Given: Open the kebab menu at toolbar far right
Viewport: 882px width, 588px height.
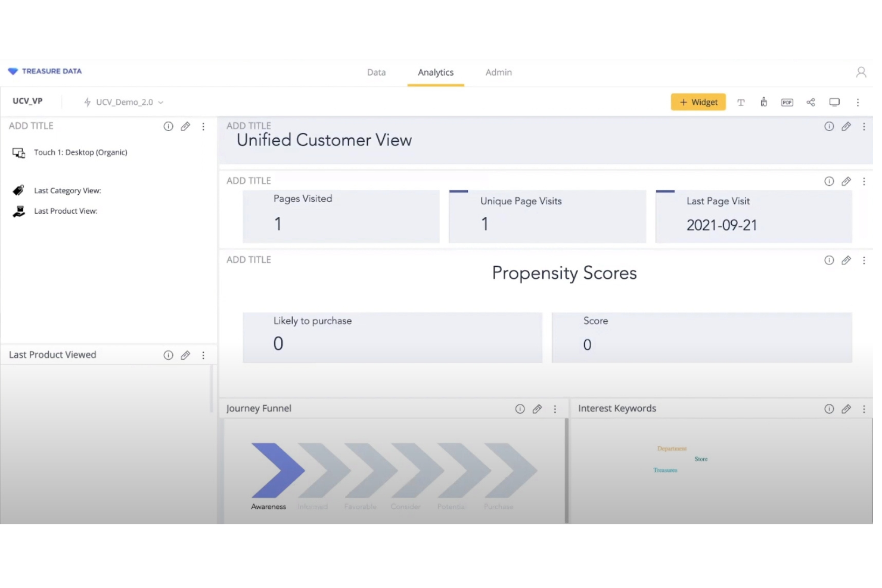Looking at the screenshot, I should click(x=858, y=102).
